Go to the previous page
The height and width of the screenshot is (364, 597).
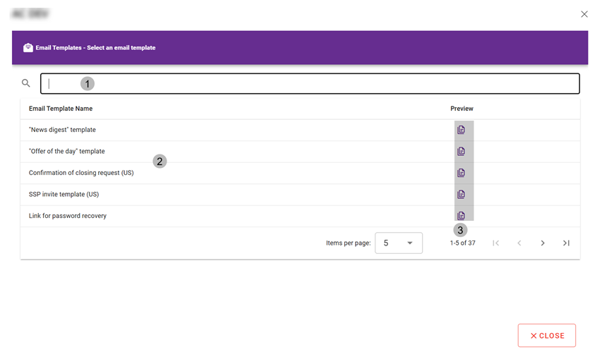tap(519, 243)
